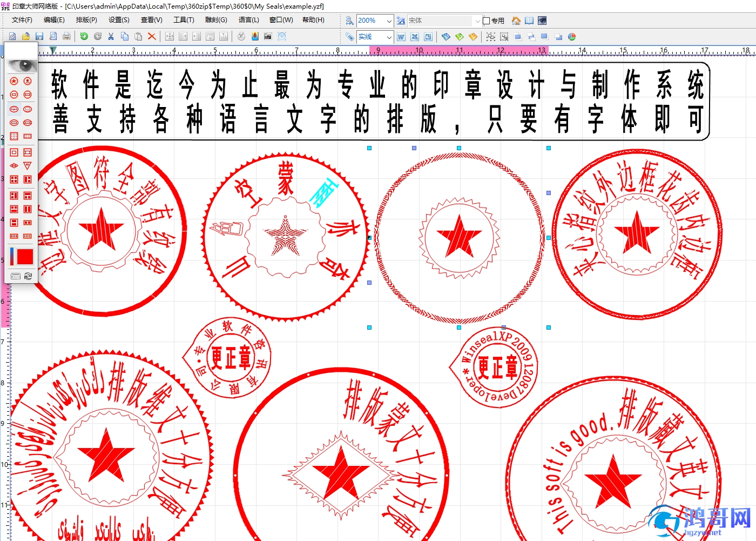This screenshot has width=756, height=541.
Task: Click the eye preview image in palette
Action: tap(21, 65)
